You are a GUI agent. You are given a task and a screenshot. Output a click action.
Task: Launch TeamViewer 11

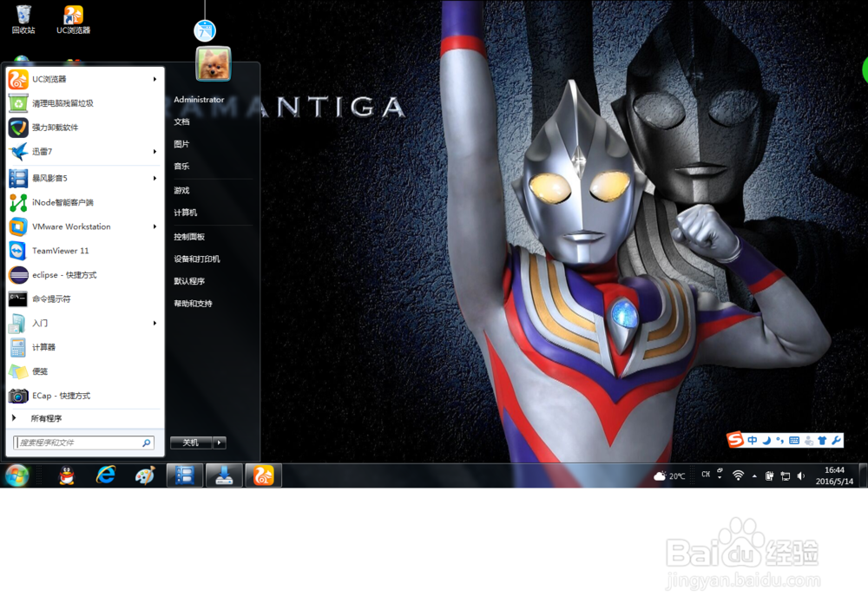(85, 251)
